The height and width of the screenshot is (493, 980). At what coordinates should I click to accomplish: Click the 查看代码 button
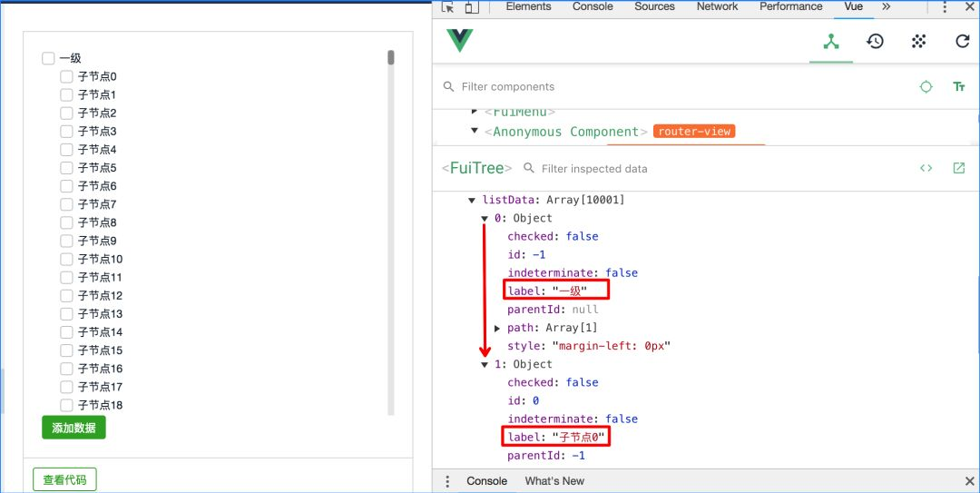click(64, 480)
